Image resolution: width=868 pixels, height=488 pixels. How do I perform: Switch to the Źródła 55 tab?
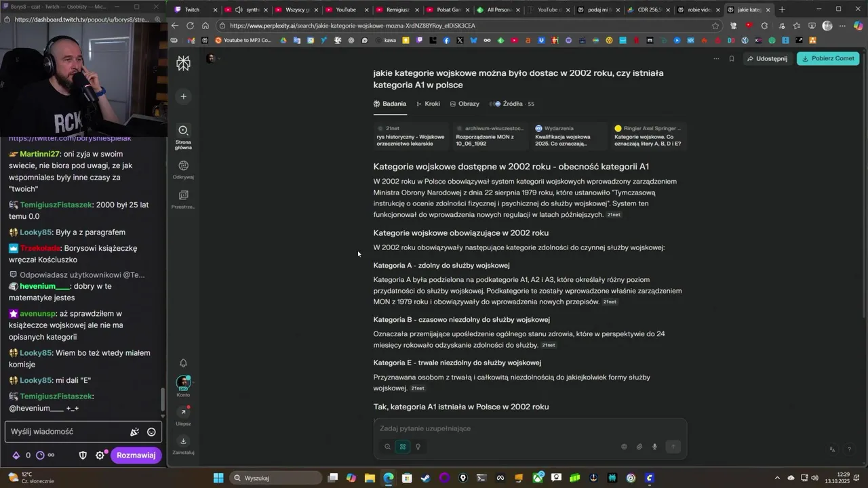point(513,104)
